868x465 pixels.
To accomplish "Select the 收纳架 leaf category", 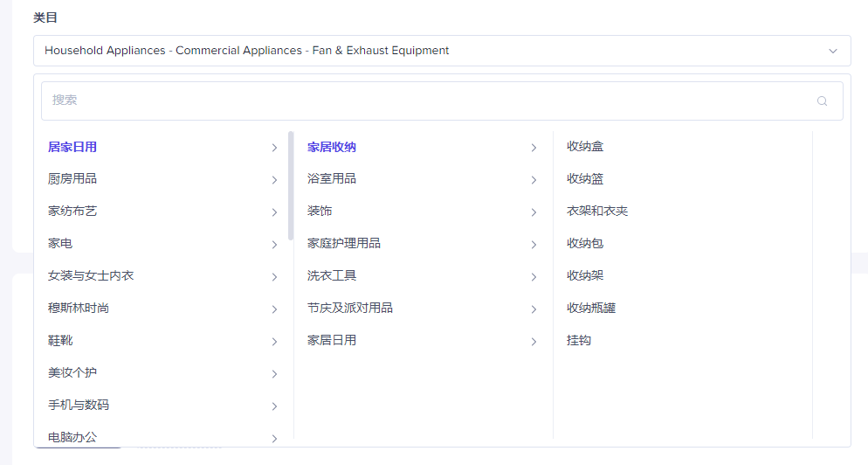I will 585,275.
